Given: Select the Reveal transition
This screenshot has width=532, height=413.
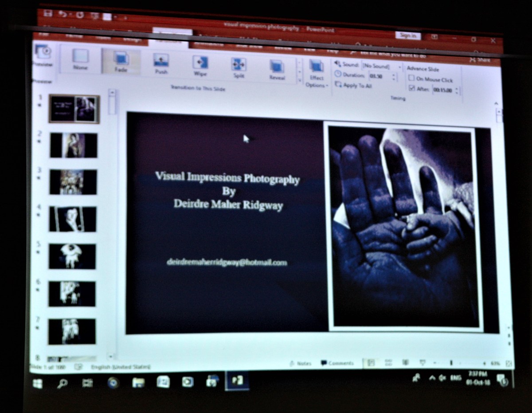Looking at the screenshot, I should pyautogui.click(x=277, y=69).
